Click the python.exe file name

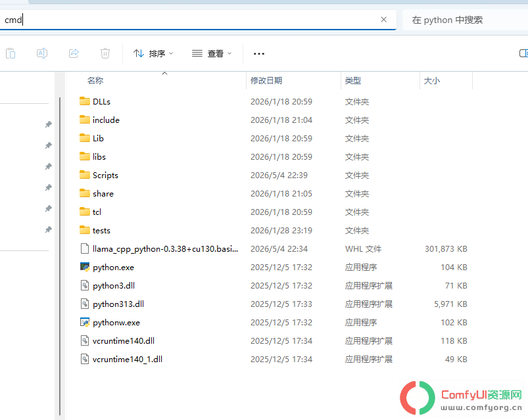[114, 268]
